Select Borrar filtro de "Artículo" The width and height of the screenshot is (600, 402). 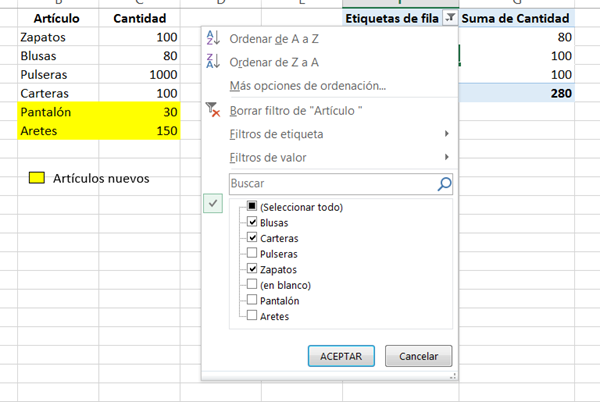tap(296, 111)
